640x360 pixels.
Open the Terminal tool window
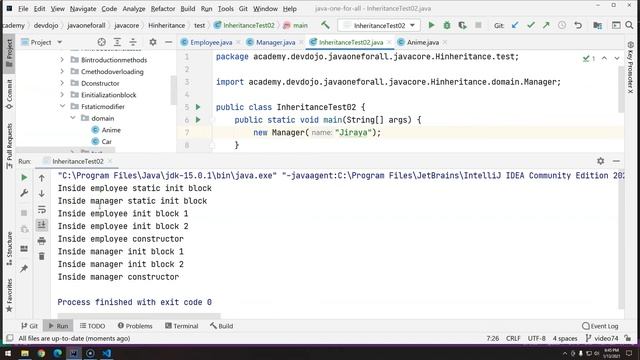click(182, 326)
